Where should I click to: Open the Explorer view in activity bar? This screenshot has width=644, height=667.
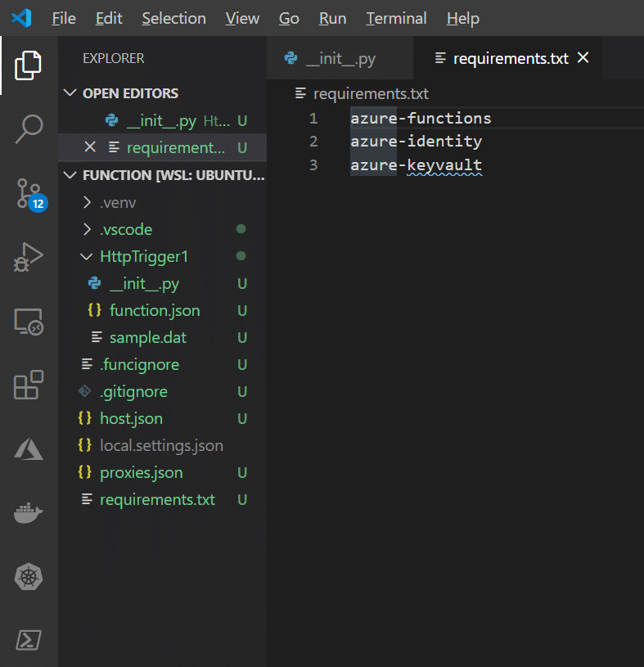pos(28,65)
